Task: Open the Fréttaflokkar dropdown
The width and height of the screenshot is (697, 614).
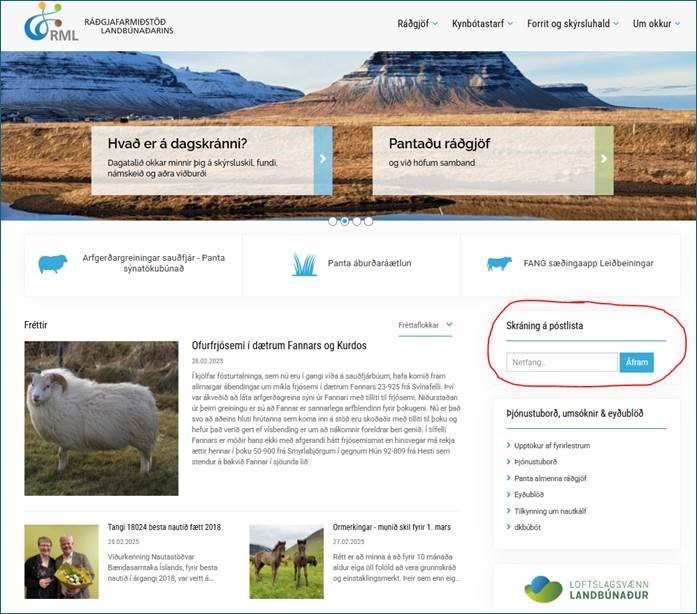Action: tap(425, 325)
